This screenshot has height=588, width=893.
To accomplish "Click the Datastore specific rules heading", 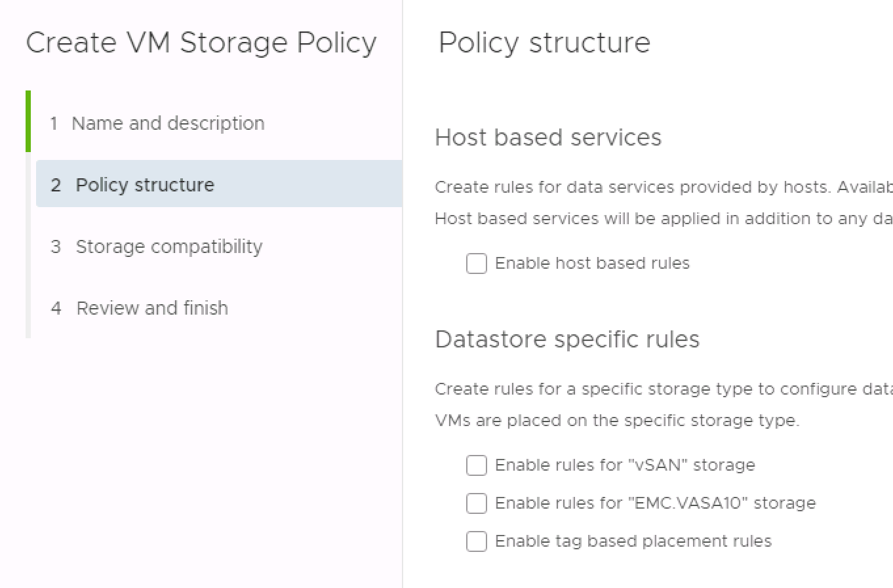I will [567, 339].
